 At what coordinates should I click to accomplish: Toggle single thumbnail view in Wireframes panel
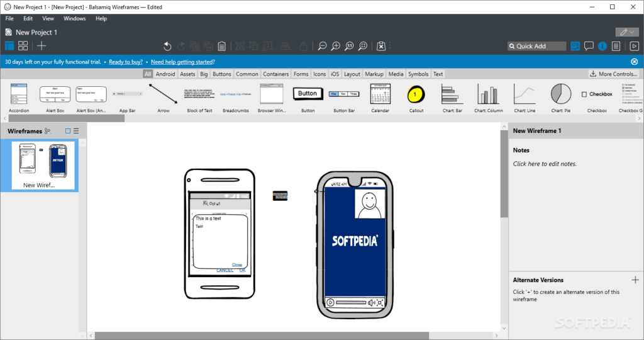[x=68, y=131]
